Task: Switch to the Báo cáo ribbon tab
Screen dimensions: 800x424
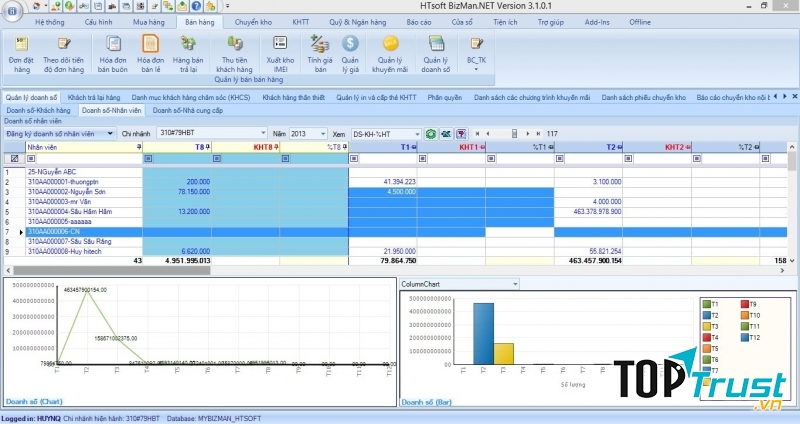Action: coord(418,22)
